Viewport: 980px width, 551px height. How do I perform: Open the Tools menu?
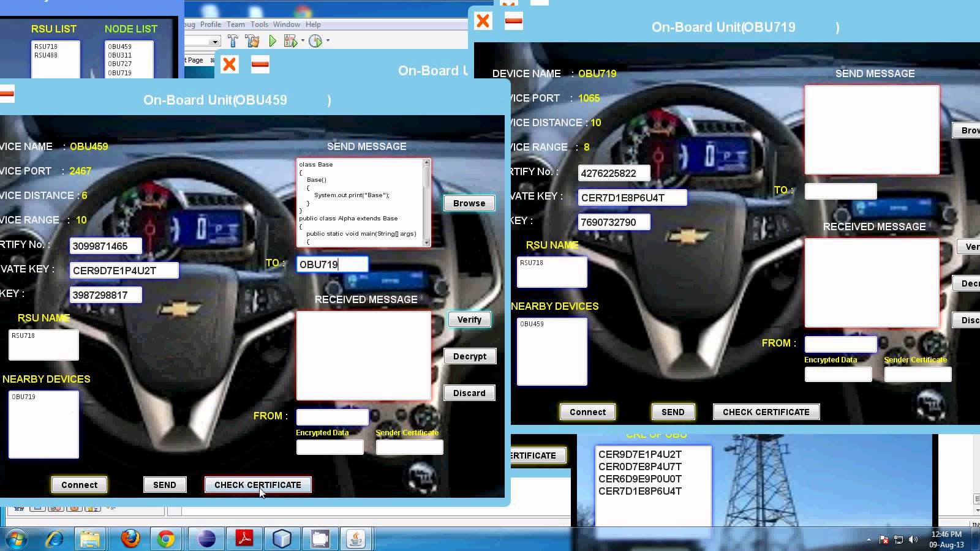(259, 24)
